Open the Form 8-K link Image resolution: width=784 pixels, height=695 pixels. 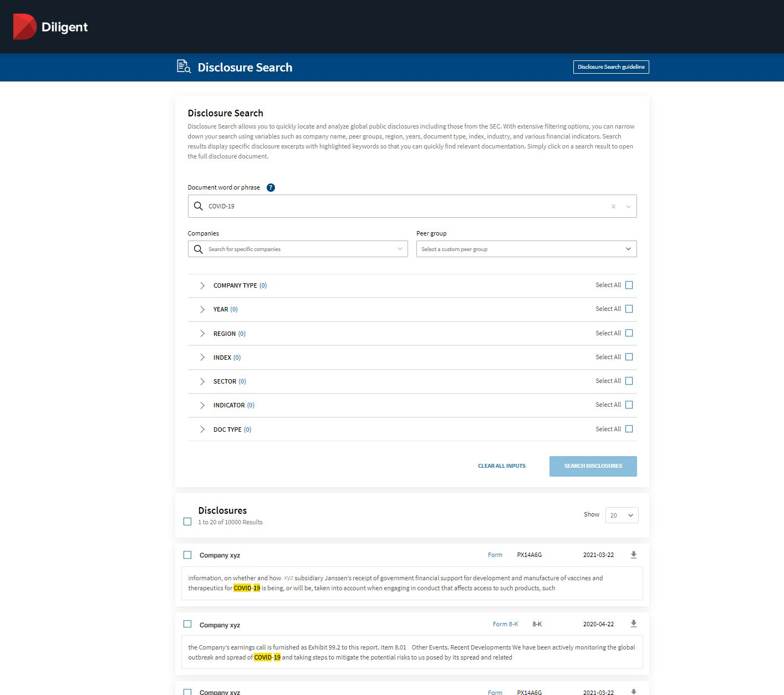click(506, 624)
